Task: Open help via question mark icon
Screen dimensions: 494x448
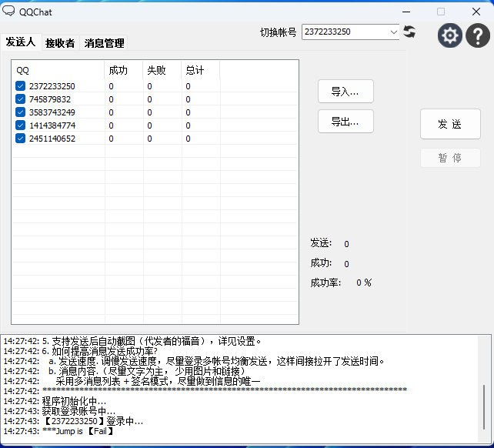Action: coord(478,35)
